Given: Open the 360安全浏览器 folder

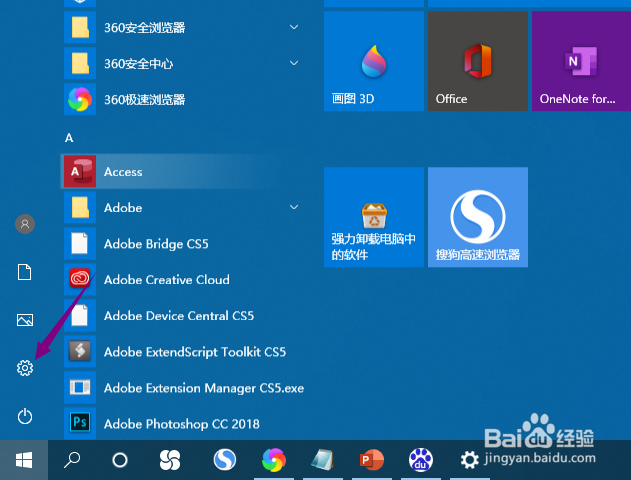Looking at the screenshot, I should [184, 27].
